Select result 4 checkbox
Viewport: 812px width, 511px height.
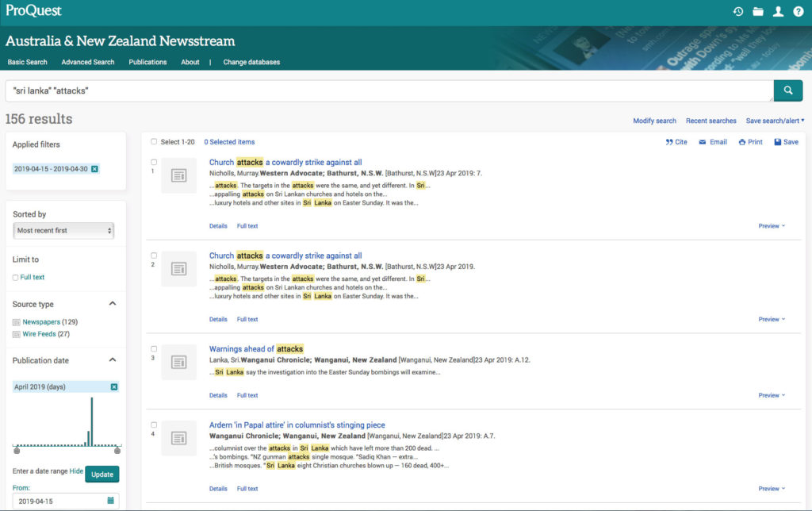coord(154,425)
